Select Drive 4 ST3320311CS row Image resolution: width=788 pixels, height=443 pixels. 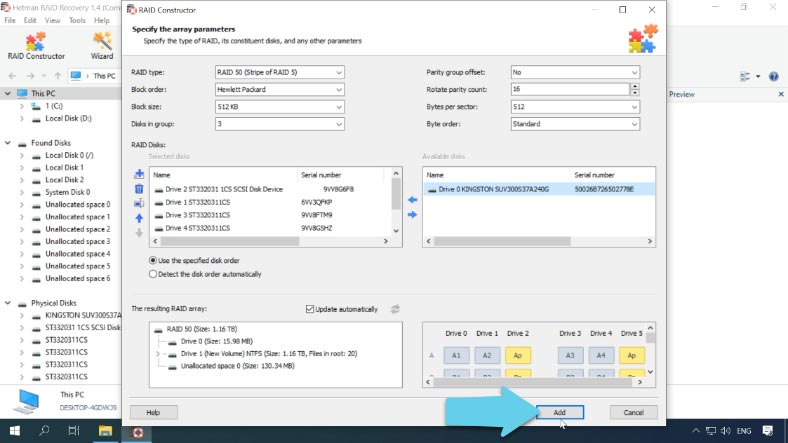pos(271,228)
